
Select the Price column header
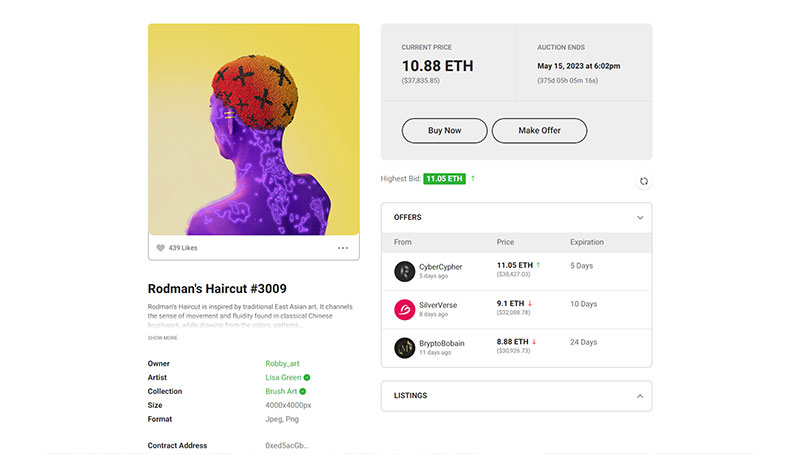coord(505,242)
